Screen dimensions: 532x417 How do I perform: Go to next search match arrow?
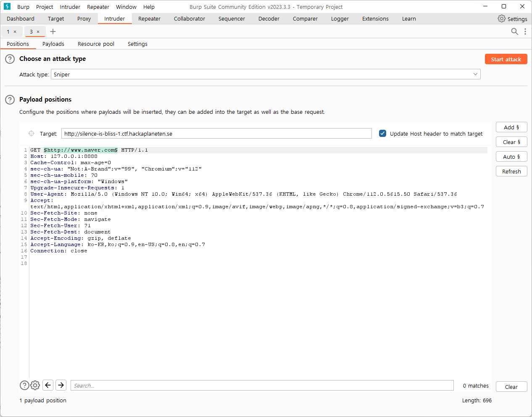pyautogui.click(x=61, y=385)
